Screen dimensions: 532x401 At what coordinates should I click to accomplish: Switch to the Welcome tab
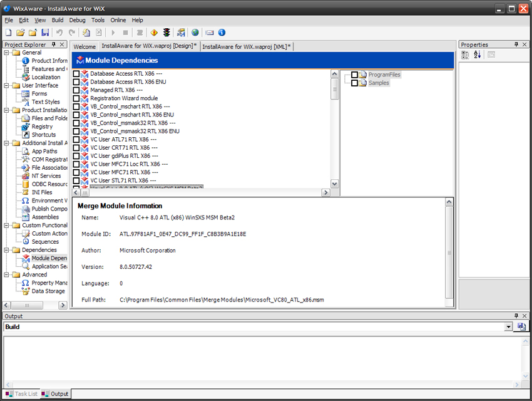point(84,46)
